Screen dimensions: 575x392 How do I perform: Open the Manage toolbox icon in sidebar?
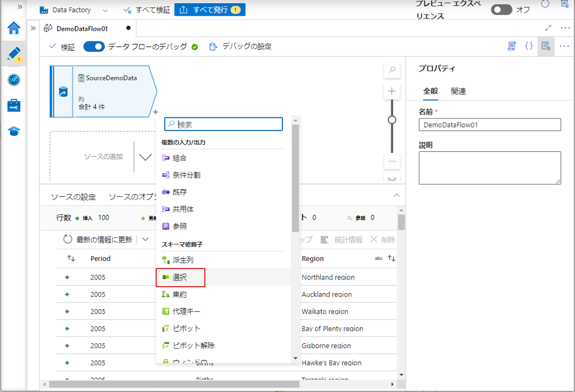[x=14, y=105]
